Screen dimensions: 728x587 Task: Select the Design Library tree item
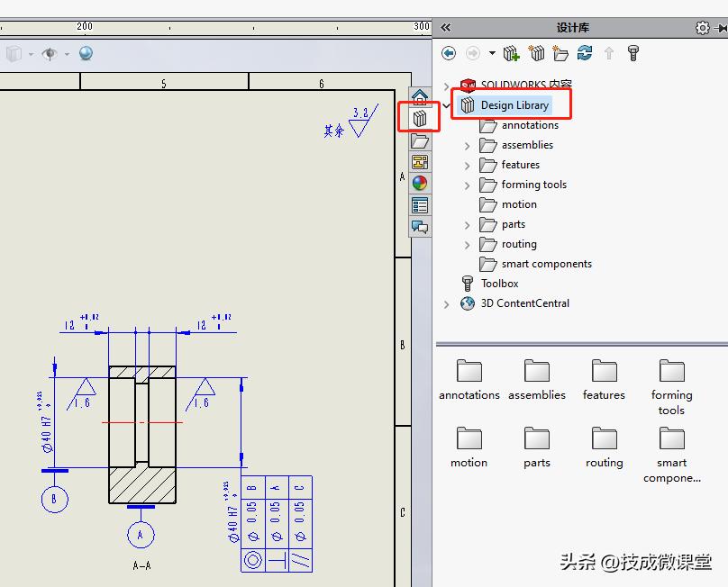(514, 104)
